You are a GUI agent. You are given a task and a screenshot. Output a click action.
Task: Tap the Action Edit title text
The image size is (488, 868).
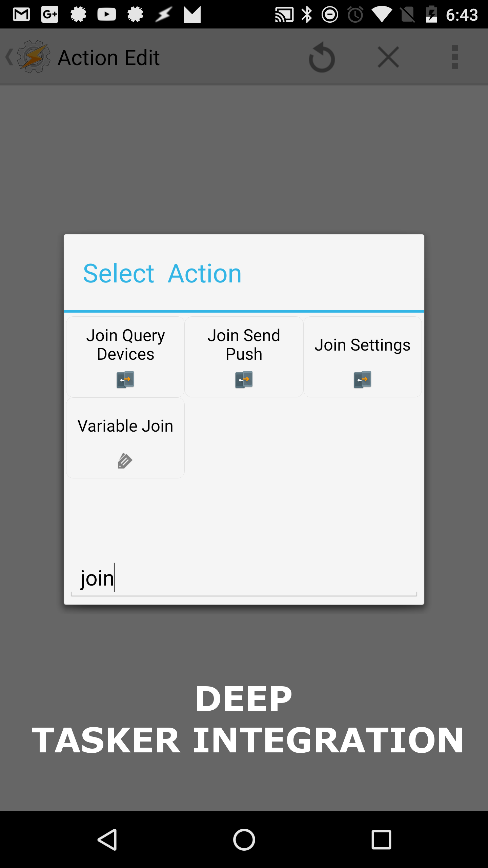(x=109, y=58)
